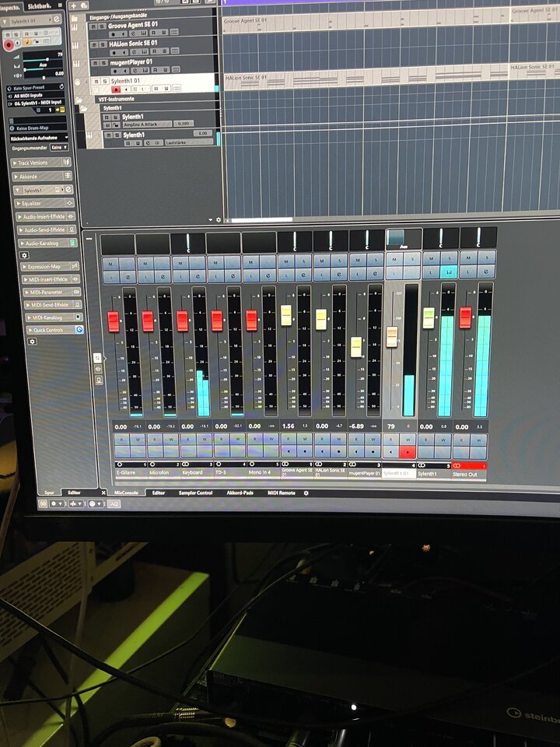The image size is (560, 747).
Task: Open the Editor tab in lower zone
Action: pyautogui.click(x=159, y=493)
